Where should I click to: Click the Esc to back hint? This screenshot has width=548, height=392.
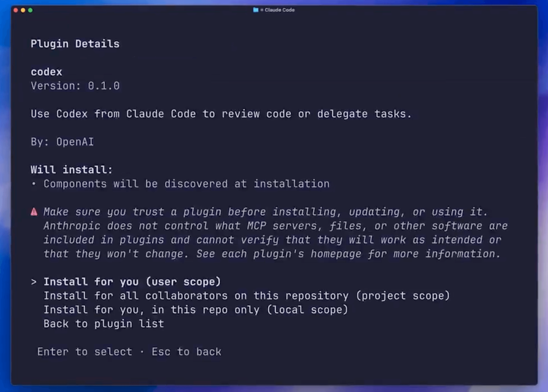(x=186, y=352)
